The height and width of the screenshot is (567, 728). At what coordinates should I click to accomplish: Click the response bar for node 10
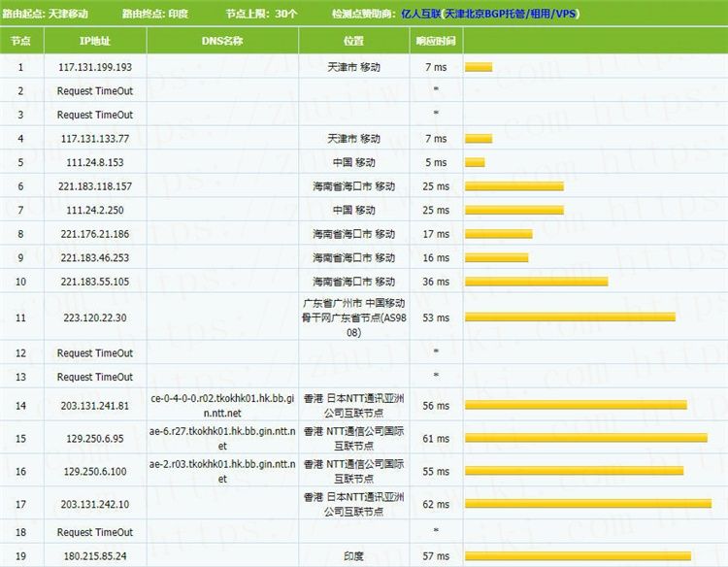coord(537,281)
